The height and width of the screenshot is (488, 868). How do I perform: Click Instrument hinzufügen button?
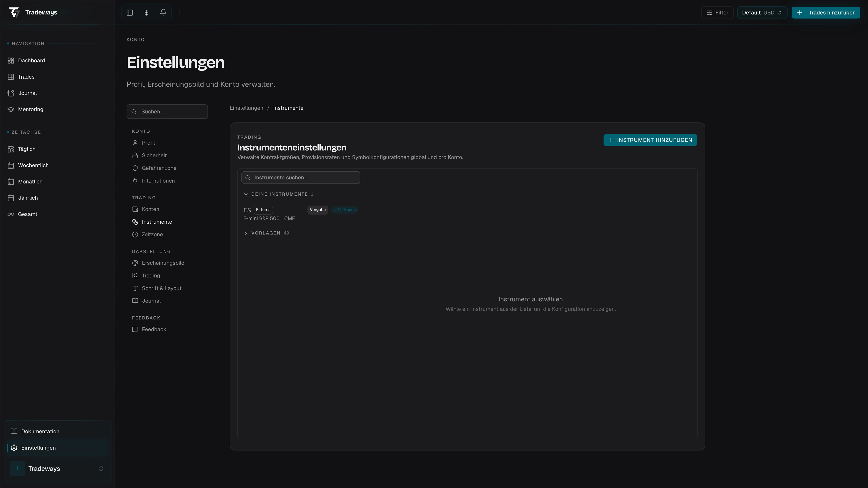[650, 140]
